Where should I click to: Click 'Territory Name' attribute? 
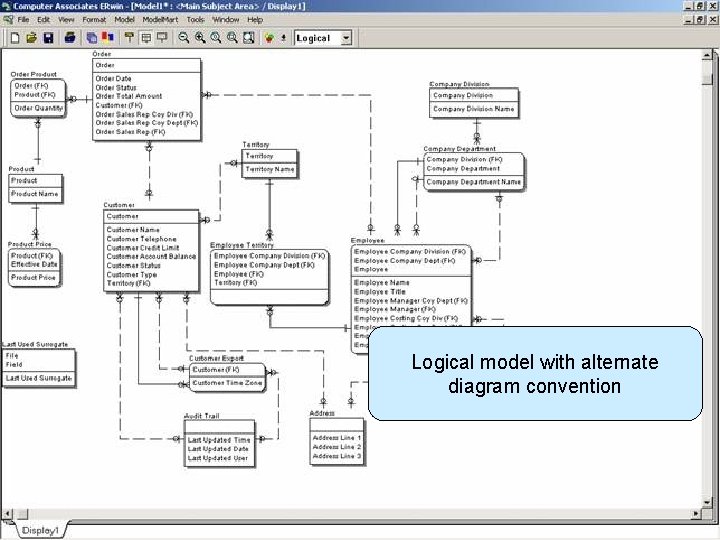click(270, 169)
